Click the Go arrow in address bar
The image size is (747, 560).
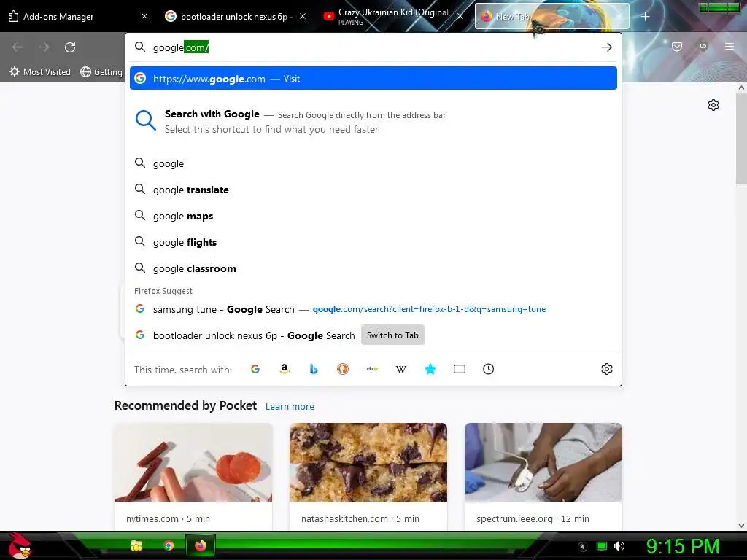pos(606,47)
